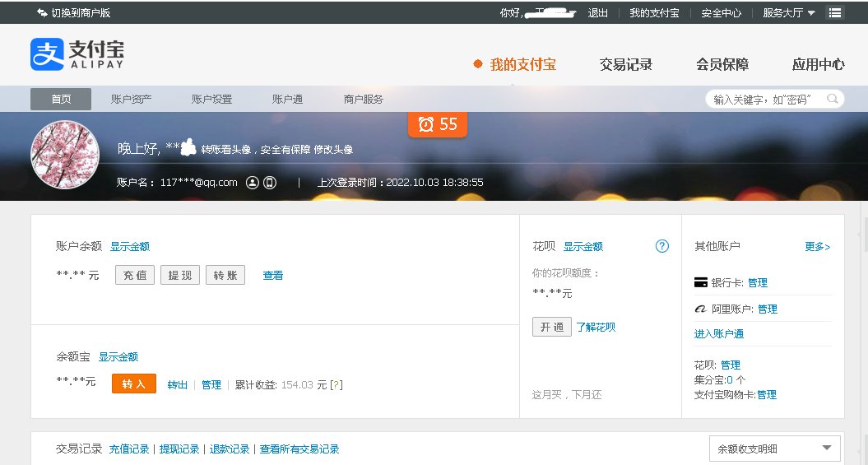Click 查看 link beside balance buttons
The height and width of the screenshot is (465, 868).
click(x=273, y=275)
